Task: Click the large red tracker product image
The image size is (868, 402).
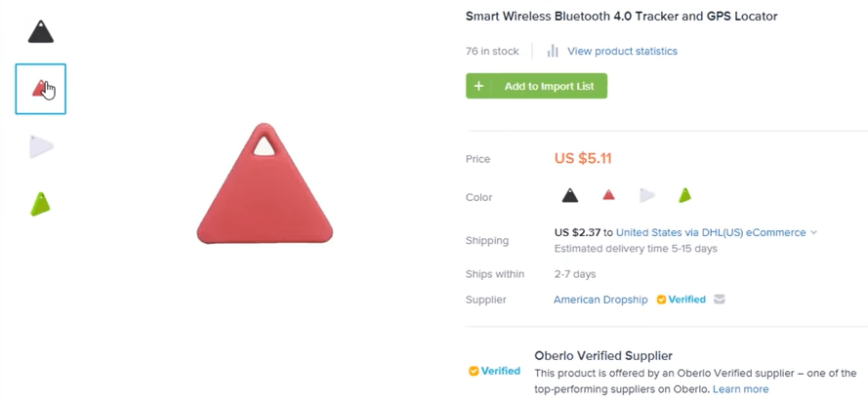Action: [x=265, y=185]
